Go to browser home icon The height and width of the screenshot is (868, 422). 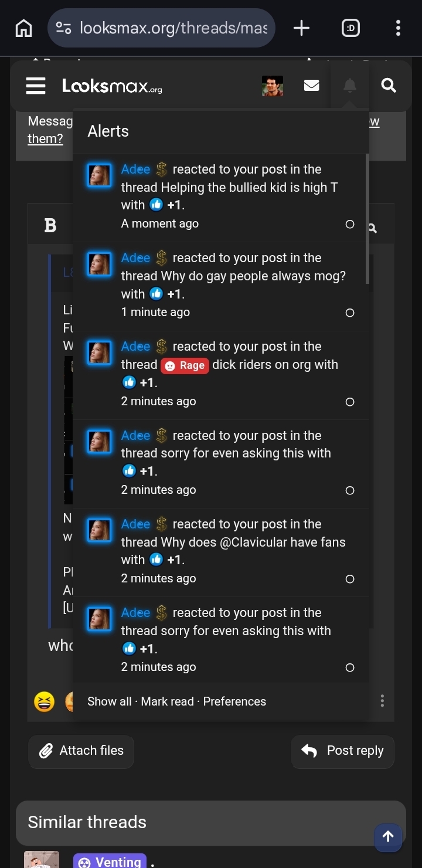click(x=23, y=28)
